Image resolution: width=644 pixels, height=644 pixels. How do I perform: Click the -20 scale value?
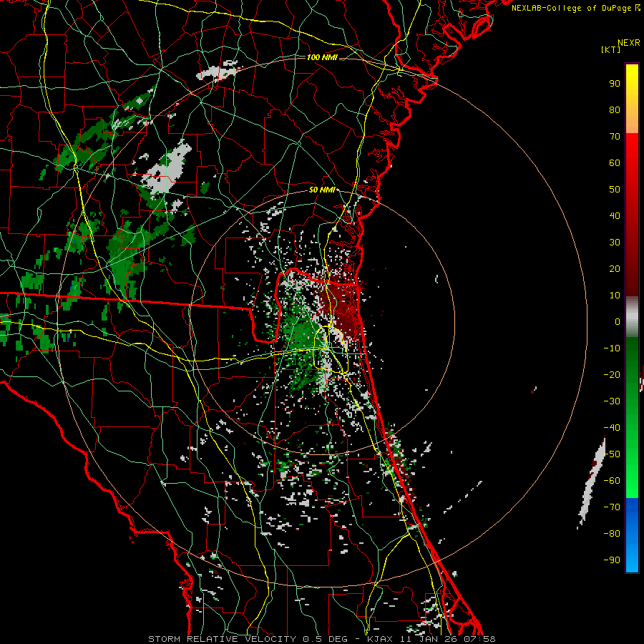click(612, 375)
